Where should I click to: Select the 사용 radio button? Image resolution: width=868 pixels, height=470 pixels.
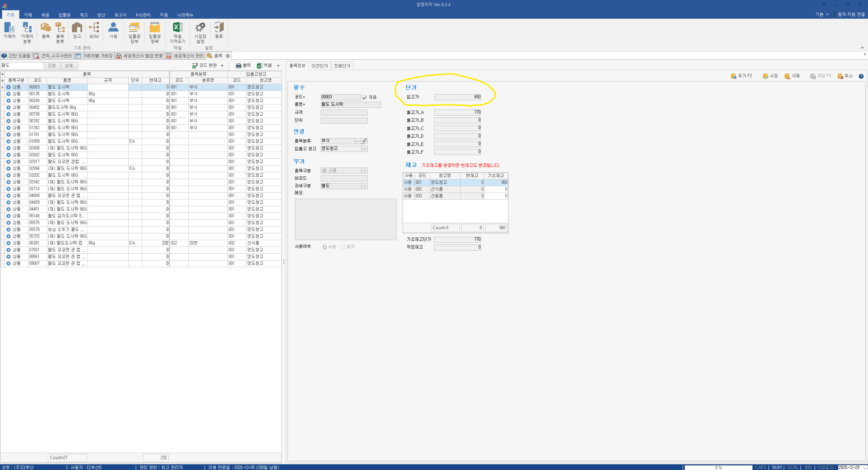click(325, 247)
